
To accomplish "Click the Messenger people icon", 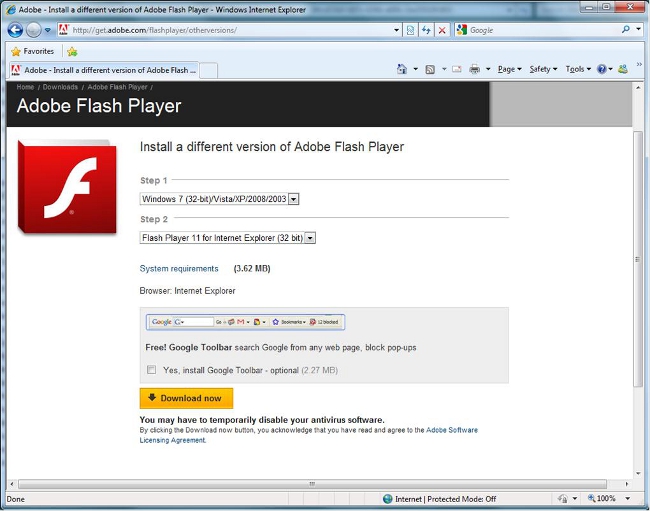I will tap(623, 69).
